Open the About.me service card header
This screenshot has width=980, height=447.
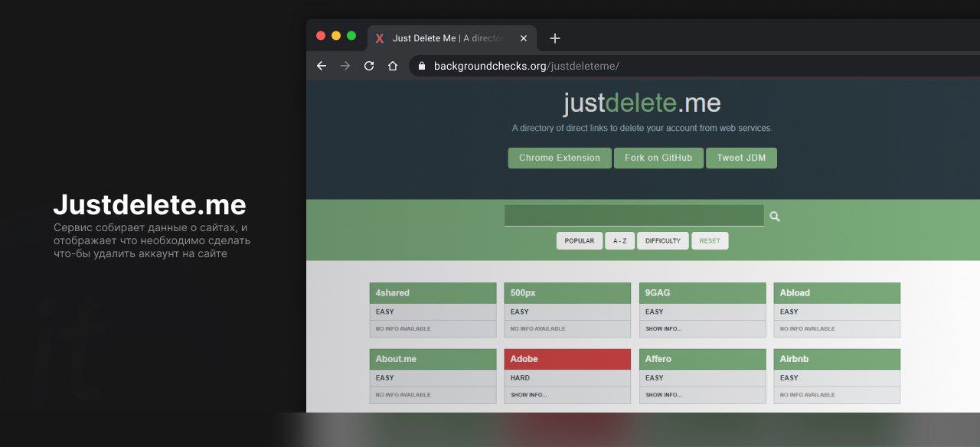(x=433, y=359)
